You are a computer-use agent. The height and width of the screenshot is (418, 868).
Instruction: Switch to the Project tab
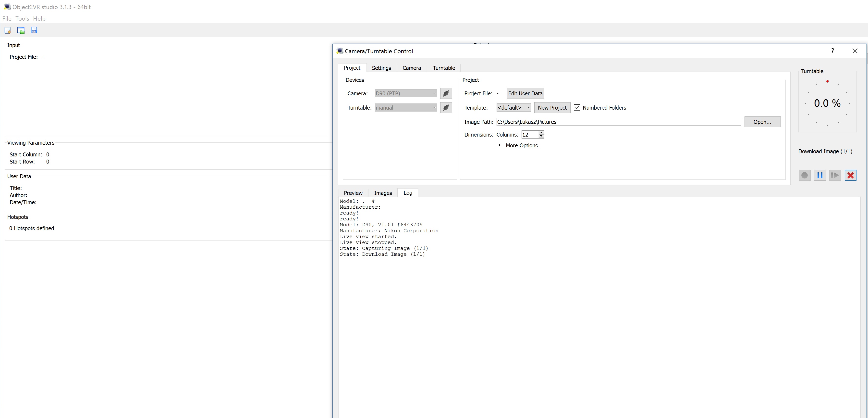[x=352, y=68]
